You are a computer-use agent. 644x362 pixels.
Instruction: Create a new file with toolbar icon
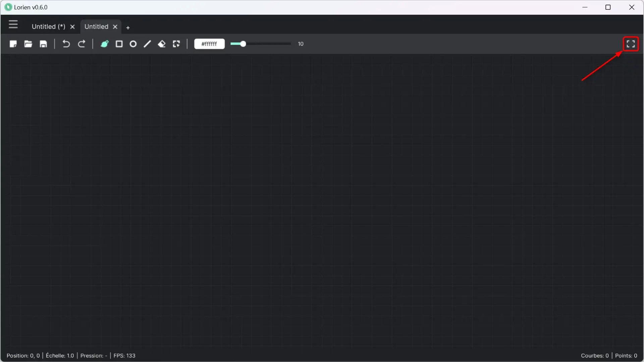point(13,44)
